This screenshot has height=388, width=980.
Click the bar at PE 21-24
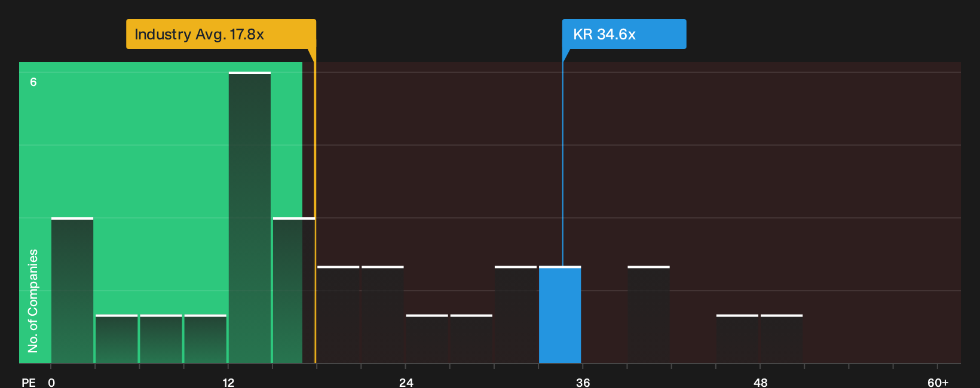pyautogui.click(x=382, y=315)
